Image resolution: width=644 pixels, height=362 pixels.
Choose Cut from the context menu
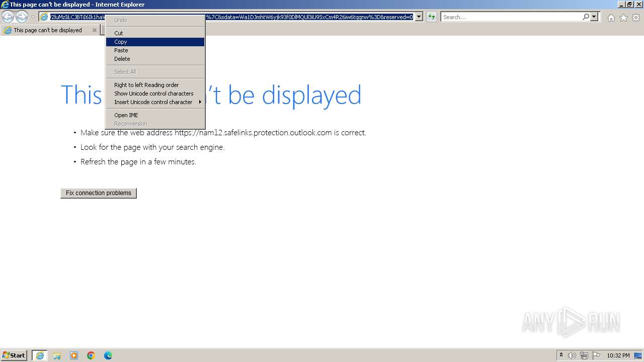(x=155, y=33)
